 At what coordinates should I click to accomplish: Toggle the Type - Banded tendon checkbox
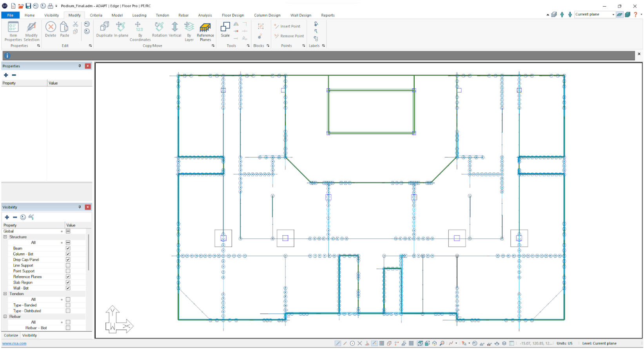tap(68, 305)
